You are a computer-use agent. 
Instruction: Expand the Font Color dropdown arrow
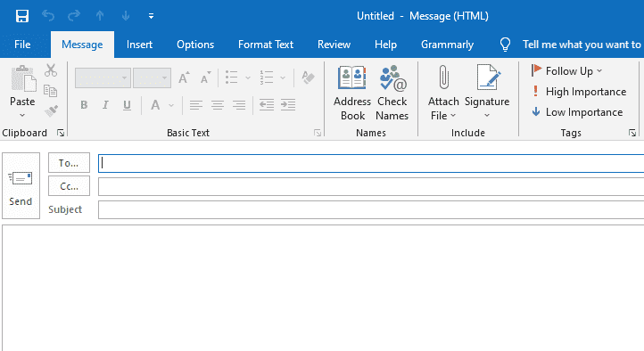point(171,105)
